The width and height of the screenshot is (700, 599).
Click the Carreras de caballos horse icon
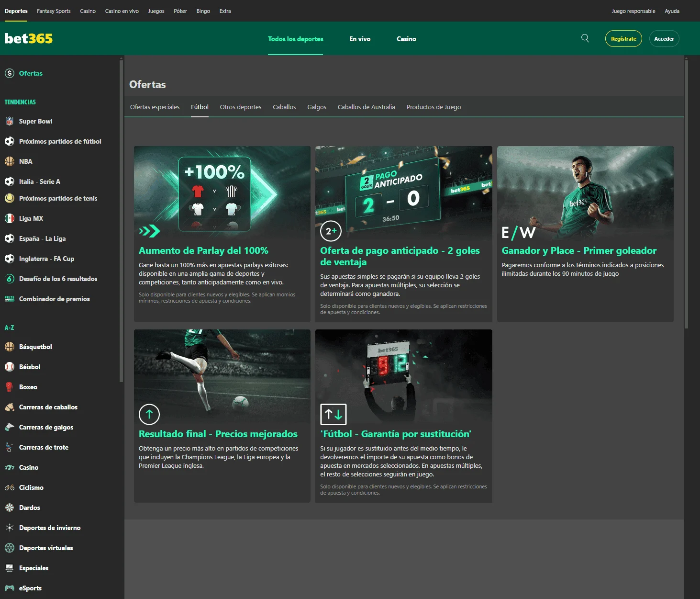tap(10, 407)
